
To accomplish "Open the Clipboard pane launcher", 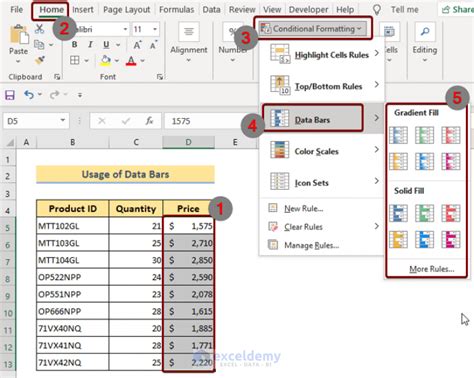I will (57, 77).
